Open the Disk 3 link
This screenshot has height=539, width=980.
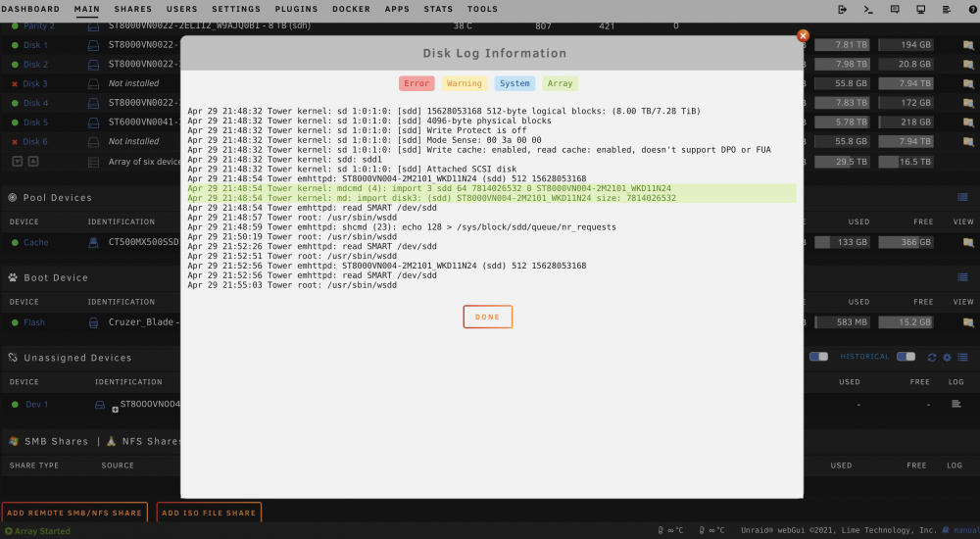coord(35,83)
